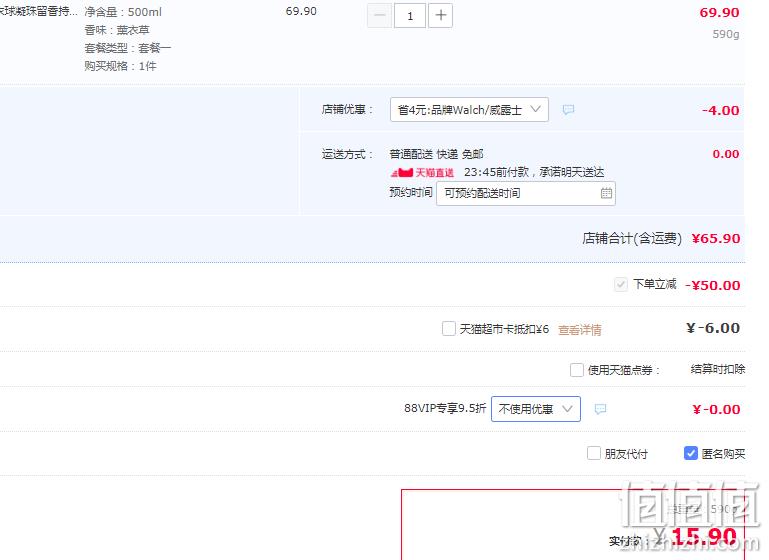Open the 可预约配送时间 delivery time field
This screenshot has width=769, height=560.
pyautogui.click(x=526, y=193)
